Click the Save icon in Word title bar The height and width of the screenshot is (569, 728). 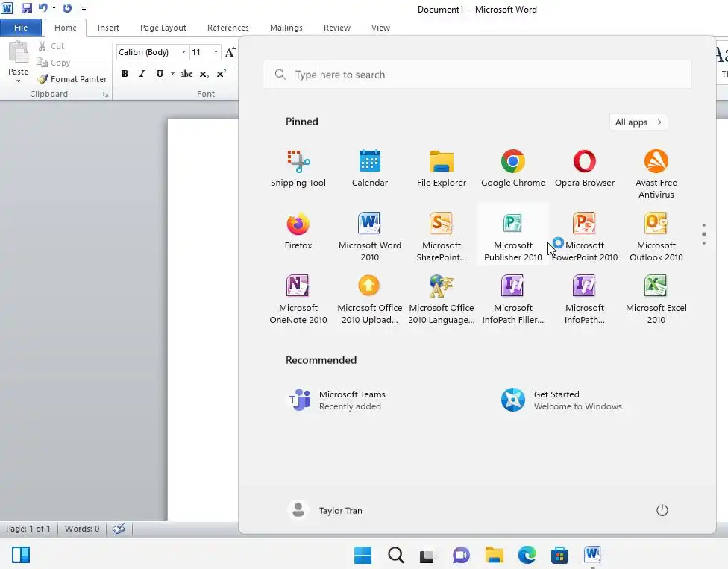tap(26, 8)
